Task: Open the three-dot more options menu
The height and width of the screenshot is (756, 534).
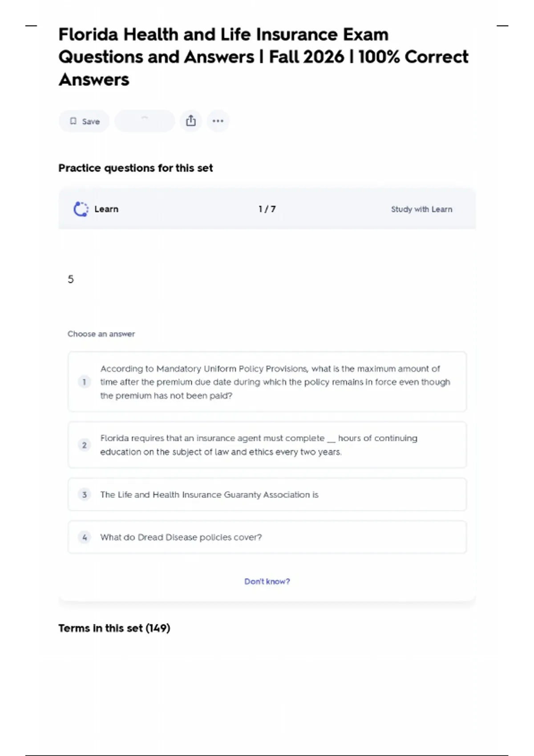Action: (x=218, y=121)
